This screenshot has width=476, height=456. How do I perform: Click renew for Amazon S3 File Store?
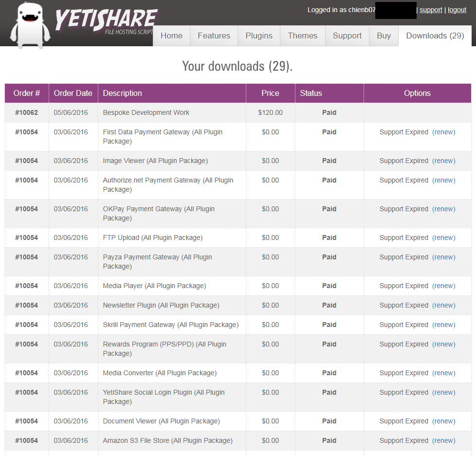(443, 440)
